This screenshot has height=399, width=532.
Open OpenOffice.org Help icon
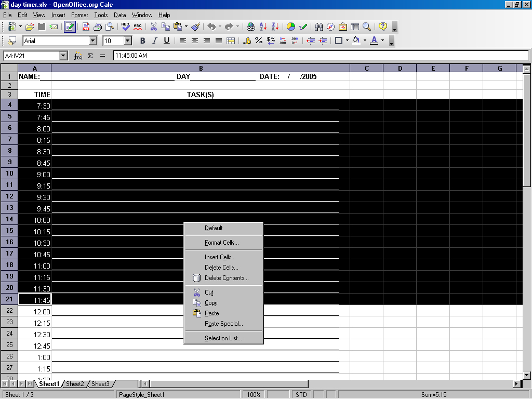point(383,27)
